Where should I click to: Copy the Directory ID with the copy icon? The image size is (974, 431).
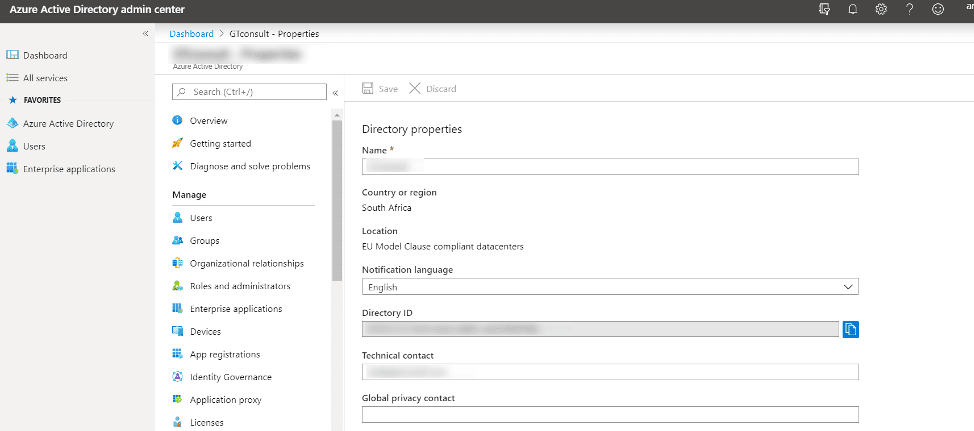tap(850, 329)
